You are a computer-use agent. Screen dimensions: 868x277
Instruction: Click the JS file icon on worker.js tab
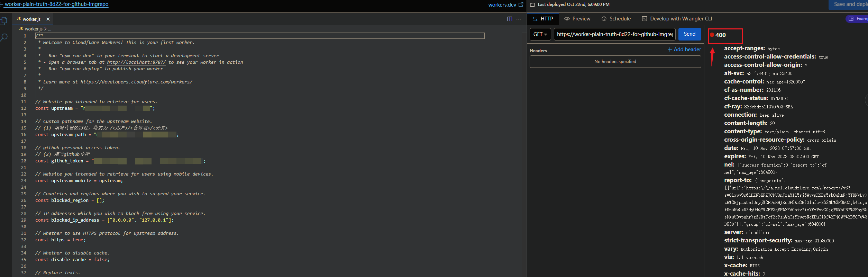tap(19, 19)
